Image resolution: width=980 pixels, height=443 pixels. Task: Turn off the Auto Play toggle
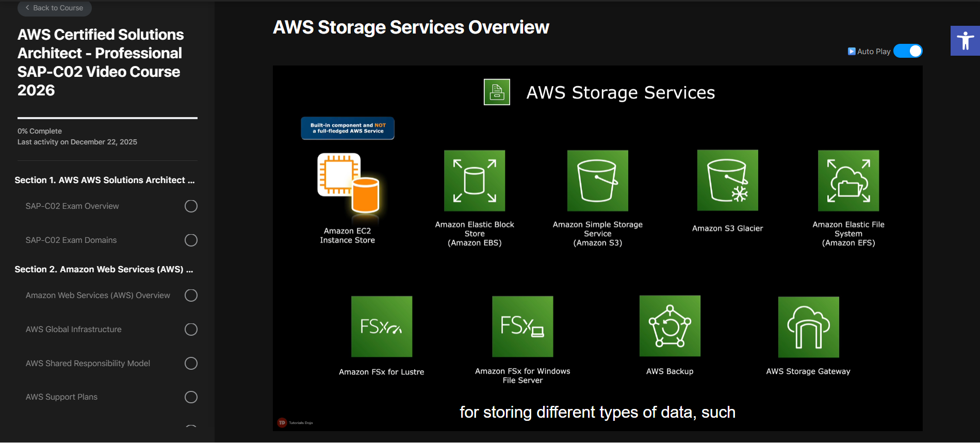point(908,51)
